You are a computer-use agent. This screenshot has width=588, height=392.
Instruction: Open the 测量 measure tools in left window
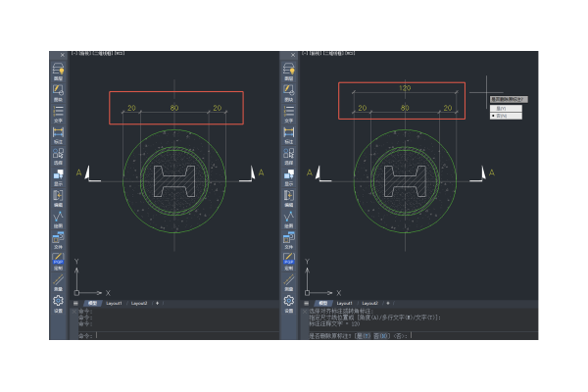point(58,282)
